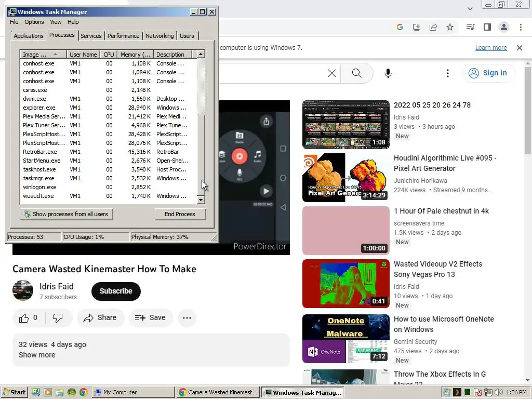The width and height of the screenshot is (532, 399).
Task: Select the StartMenu.exe process row
Action: pyautogui.click(x=108, y=161)
